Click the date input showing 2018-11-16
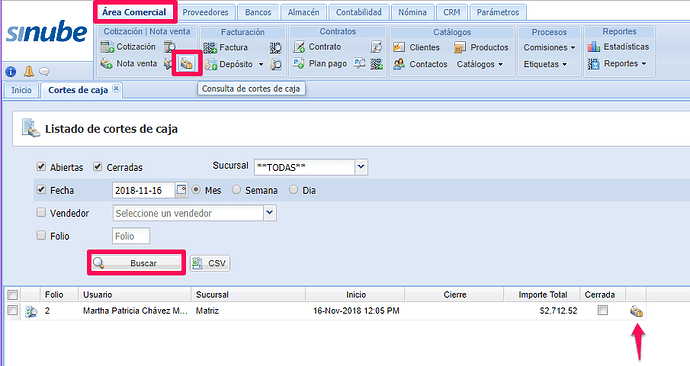This screenshot has width=690, height=366. [143, 190]
